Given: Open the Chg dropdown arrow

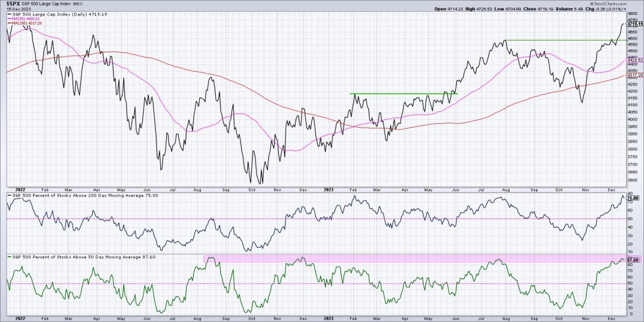Looking at the screenshot, I should click(625, 9).
